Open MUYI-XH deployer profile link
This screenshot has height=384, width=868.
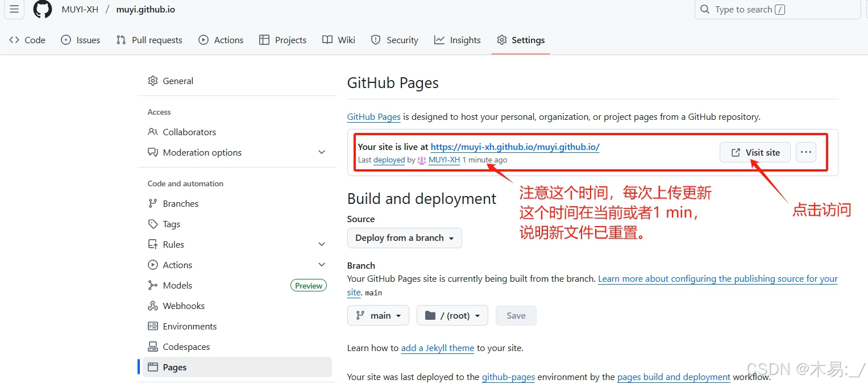coord(444,160)
